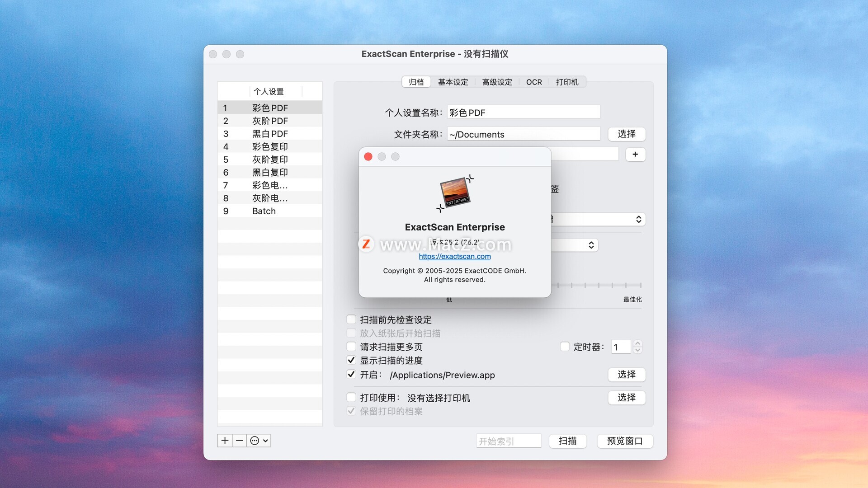
Task: Enable 请求扫描更多页 checkbox
Action: pos(351,347)
